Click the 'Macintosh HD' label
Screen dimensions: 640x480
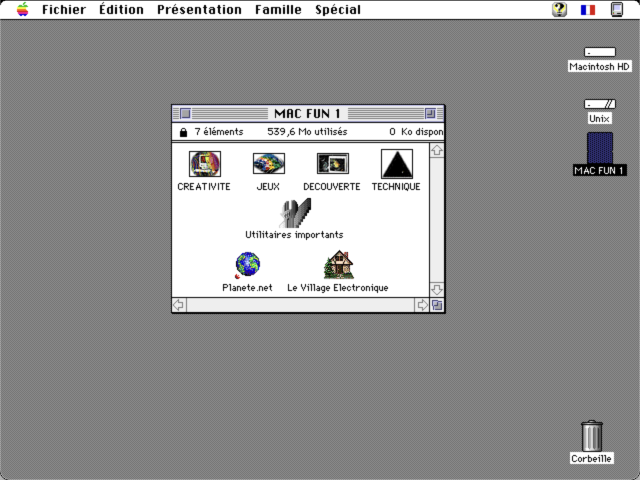(600, 67)
